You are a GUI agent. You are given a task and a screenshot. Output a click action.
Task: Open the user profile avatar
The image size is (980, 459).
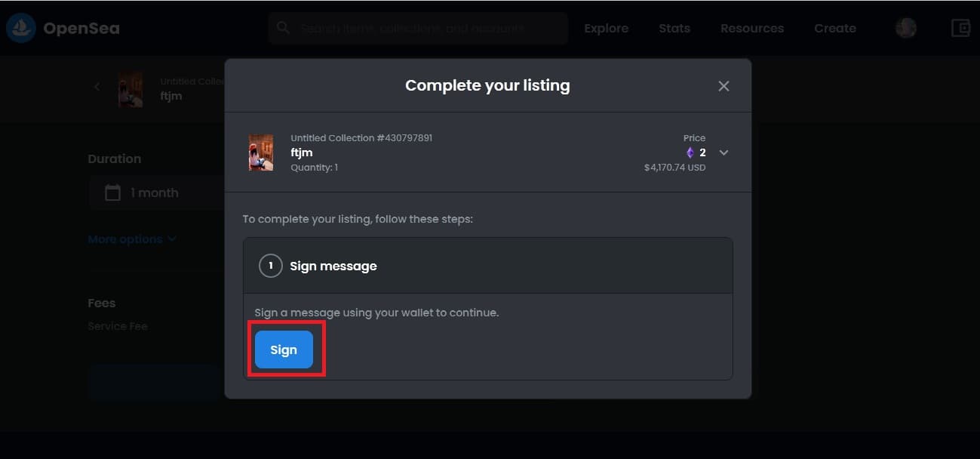click(x=906, y=29)
